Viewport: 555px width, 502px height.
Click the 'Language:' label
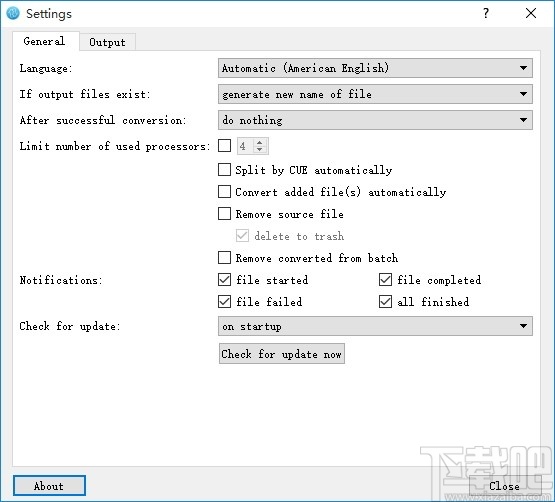[x=46, y=68]
